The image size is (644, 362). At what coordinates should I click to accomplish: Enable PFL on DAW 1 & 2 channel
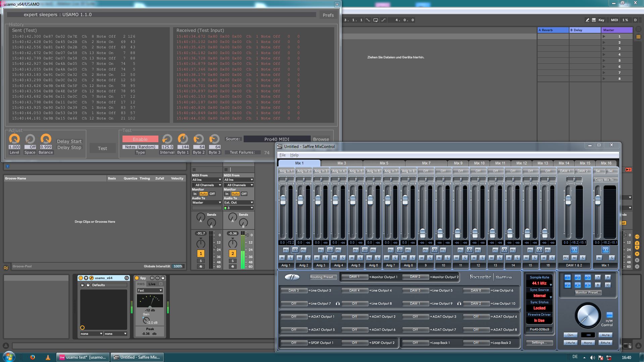tap(566, 258)
